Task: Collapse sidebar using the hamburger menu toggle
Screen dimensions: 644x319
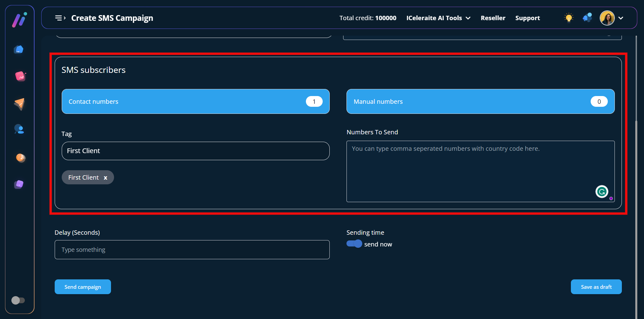Action: (x=60, y=18)
